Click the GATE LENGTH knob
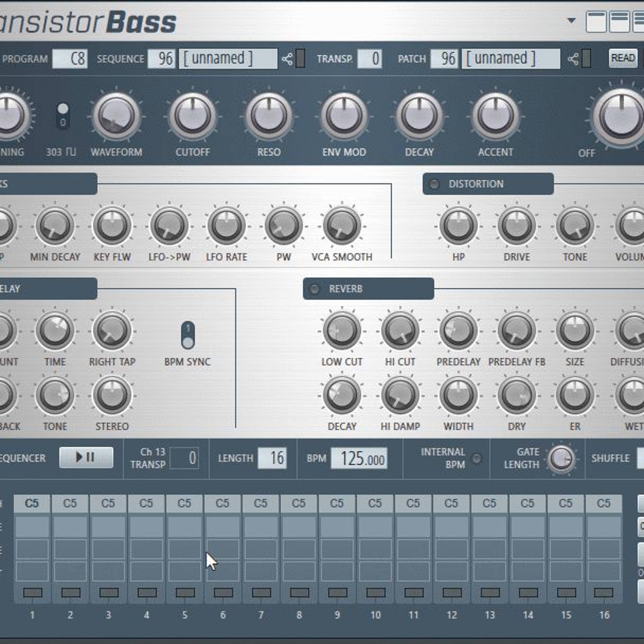 tap(561, 459)
